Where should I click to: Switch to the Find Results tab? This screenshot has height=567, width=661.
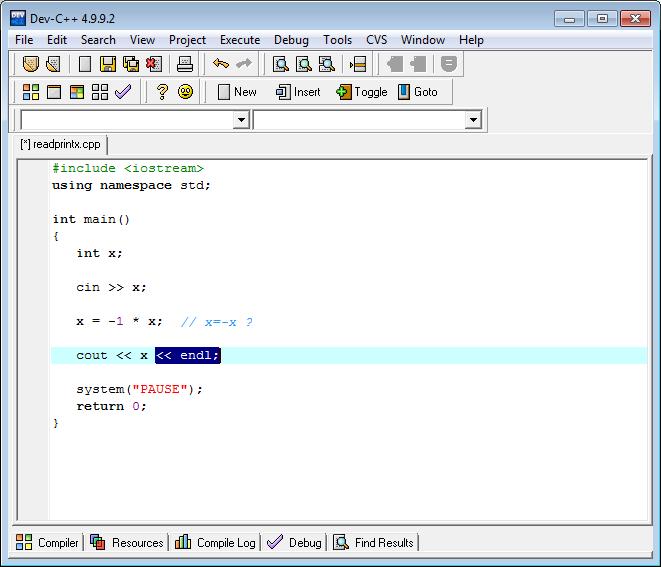click(373, 542)
